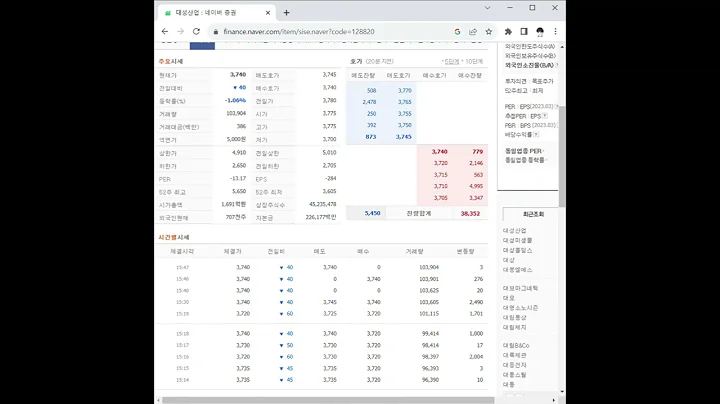Click the buy volume 4,995 in order book

pyautogui.click(x=476, y=186)
